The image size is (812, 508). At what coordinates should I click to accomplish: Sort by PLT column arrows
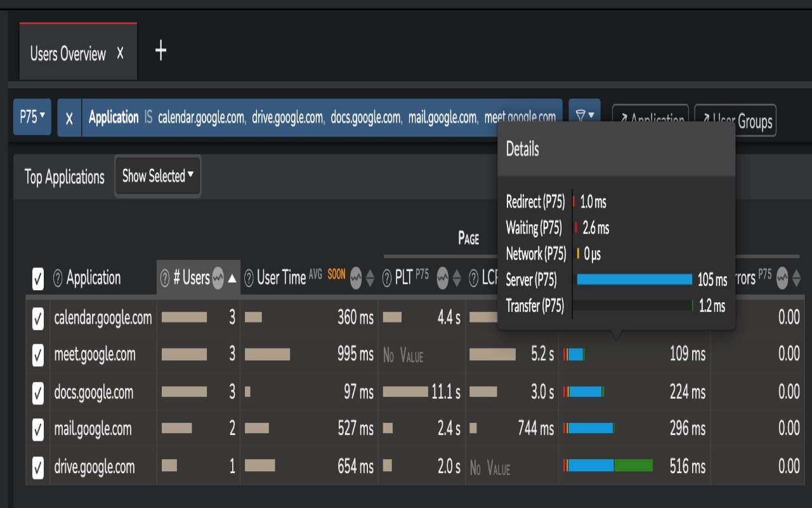tap(457, 278)
